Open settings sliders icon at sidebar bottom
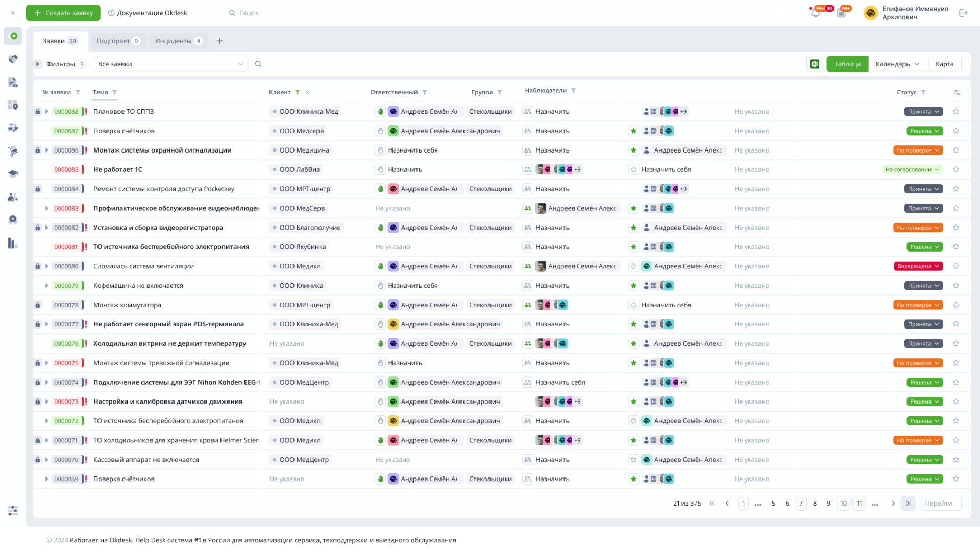The width and height of the screenshot is (980, 553). pyautogui.click(x=13, y=510)
